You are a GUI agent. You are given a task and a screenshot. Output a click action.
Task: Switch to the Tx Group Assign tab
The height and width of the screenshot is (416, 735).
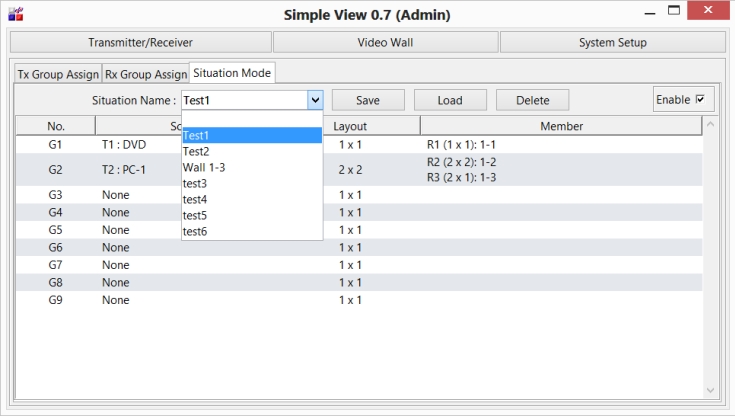[x=57, y=75]
